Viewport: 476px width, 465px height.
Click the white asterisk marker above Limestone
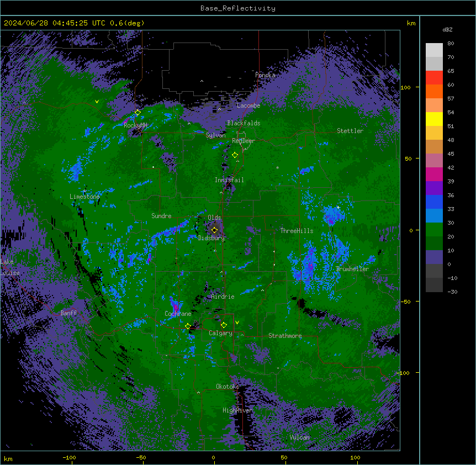(x=84, y=191)
